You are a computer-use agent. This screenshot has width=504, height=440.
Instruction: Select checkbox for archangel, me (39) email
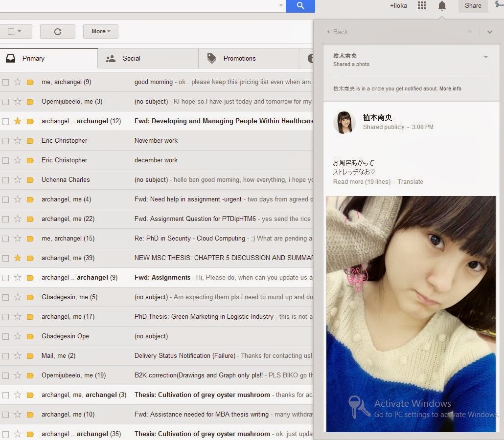click(x=5, y=258)
